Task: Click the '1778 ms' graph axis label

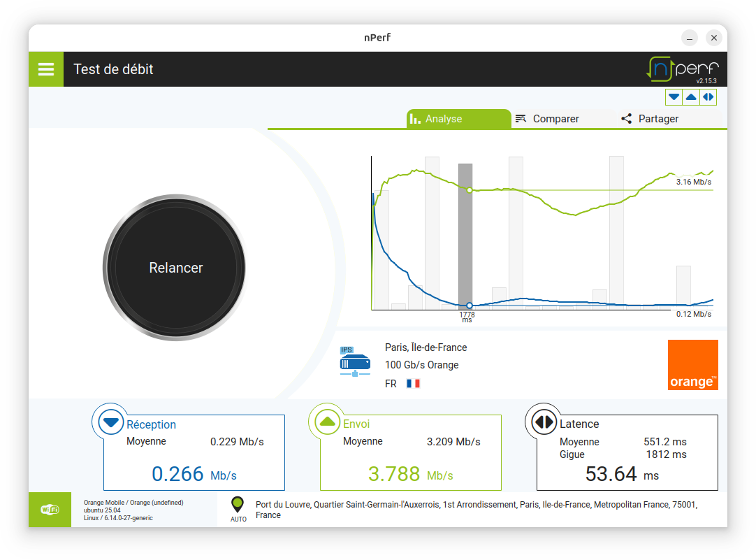Action: click(467, 317)
